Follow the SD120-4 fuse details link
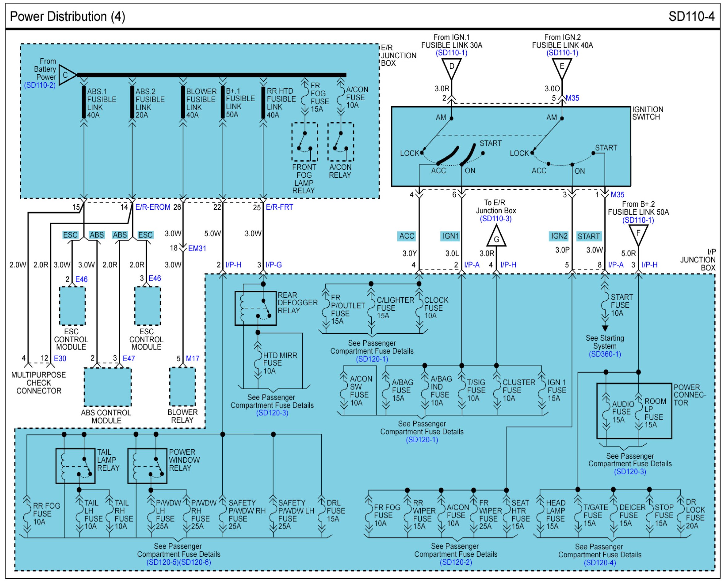Viewport: 728px width, 586px height. coord(600,563)
